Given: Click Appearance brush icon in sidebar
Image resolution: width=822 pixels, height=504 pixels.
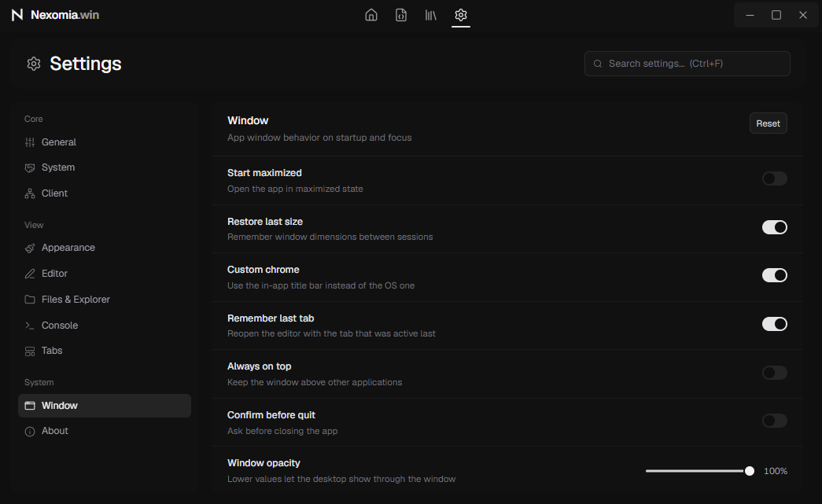Looking at the screenshot, I should [x=30, y=248].
